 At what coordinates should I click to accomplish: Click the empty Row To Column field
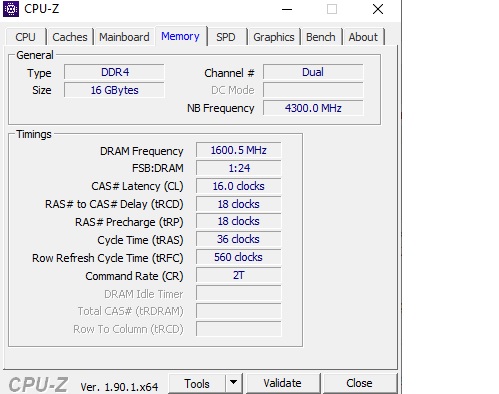(x=239, y=329)
